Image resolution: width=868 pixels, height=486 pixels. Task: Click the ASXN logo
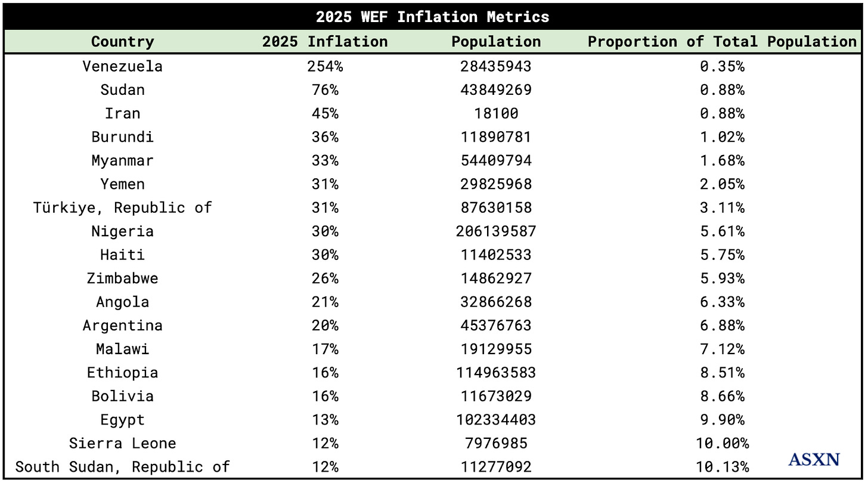pos(814,459)
